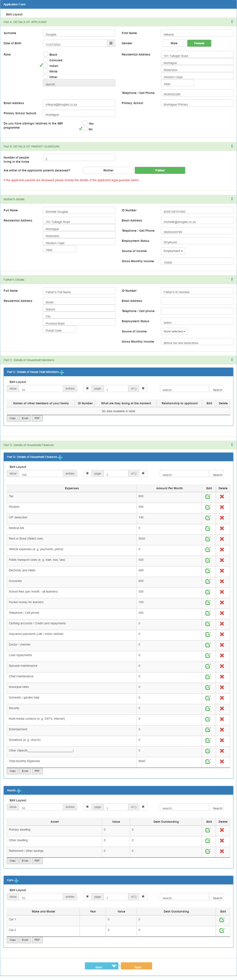Add a car with the plus icon
237x980 pixels.
[x=16, y=881]
